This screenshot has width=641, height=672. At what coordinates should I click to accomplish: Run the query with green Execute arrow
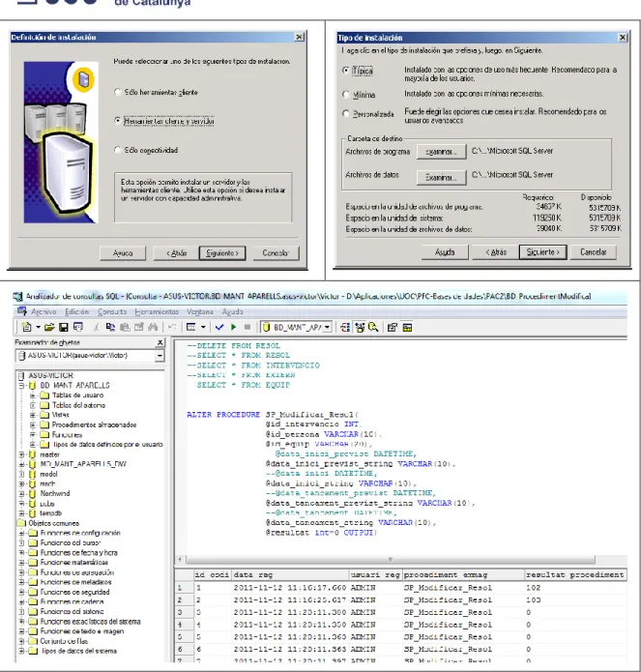[x=234, y=328]
